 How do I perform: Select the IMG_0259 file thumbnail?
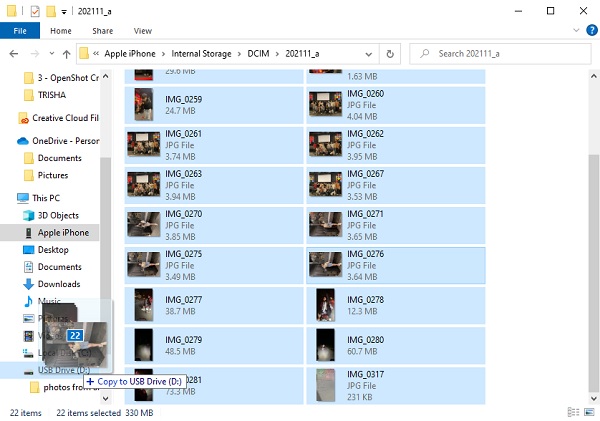click(143, 105)
